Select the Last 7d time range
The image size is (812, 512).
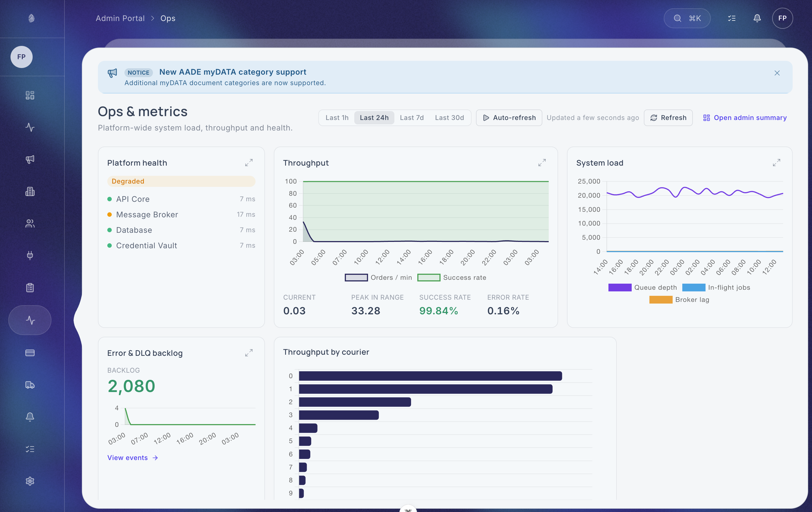[412, 118]
